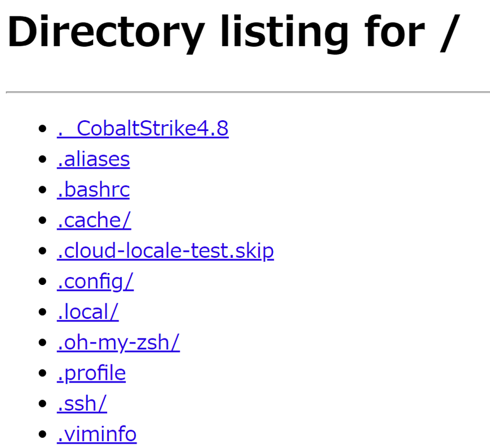Open the .cloud-locale-test.skip file link
Image resolution: width=490 pixels, height=448 pixels.
tap(165, 251)
